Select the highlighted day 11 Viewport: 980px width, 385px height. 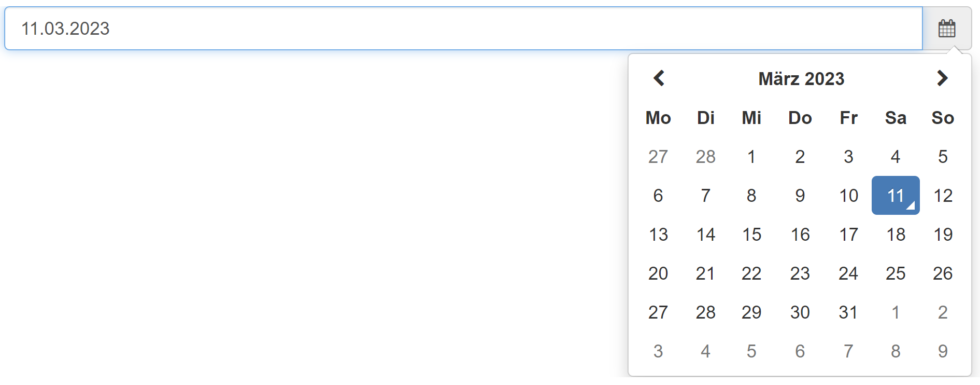coord(896,196)
